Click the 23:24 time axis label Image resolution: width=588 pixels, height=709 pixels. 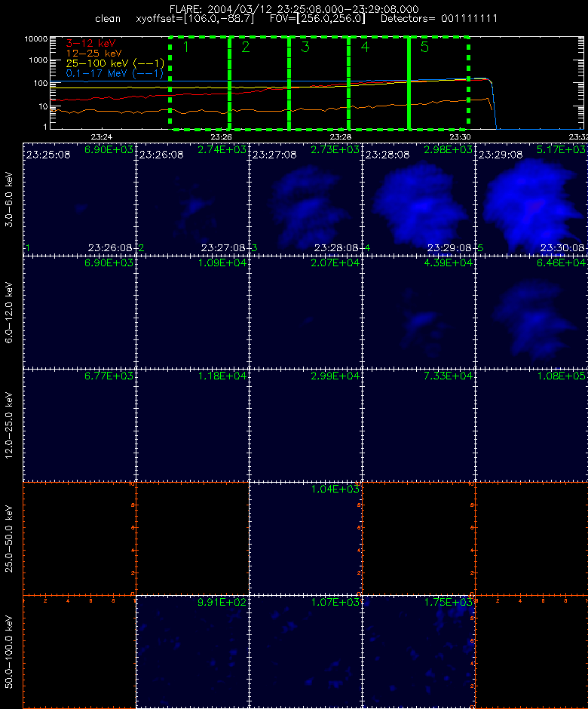101,137
